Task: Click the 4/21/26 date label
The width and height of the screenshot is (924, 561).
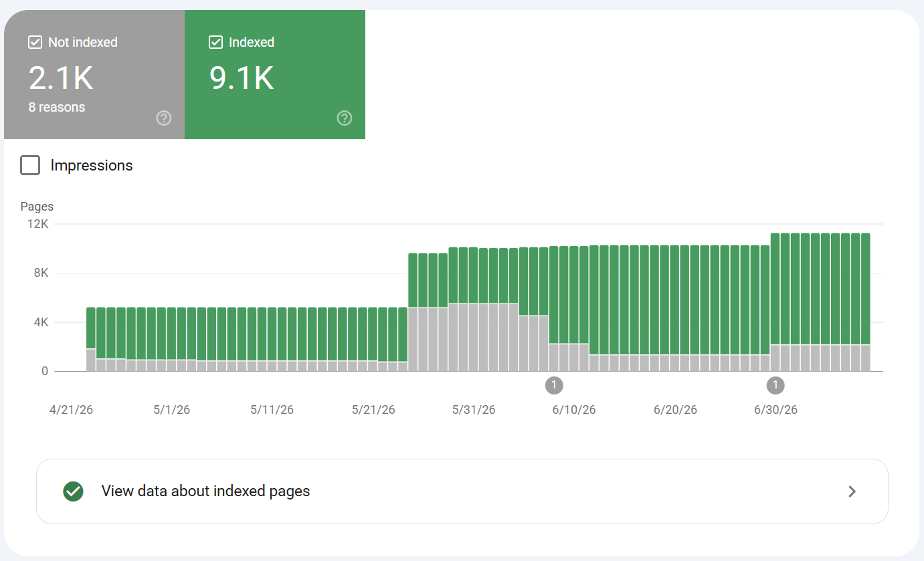Action: point(71,410)
